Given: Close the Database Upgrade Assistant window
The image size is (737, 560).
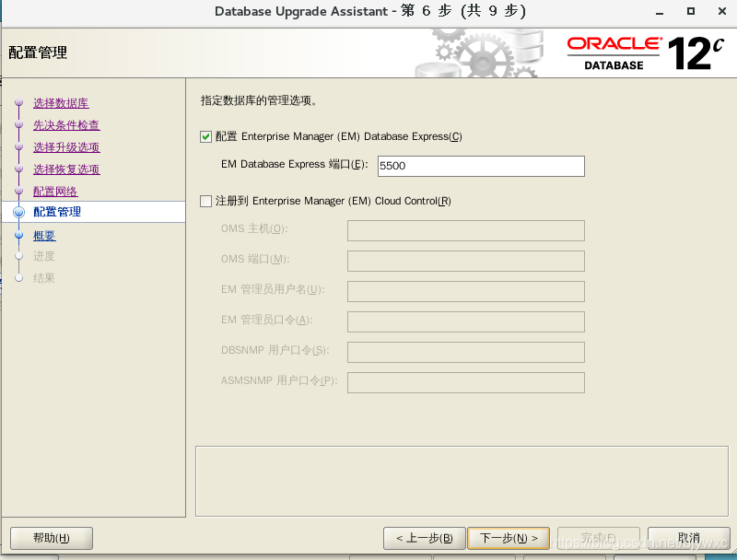Looking at the screenshot, I should pos(722,11).
